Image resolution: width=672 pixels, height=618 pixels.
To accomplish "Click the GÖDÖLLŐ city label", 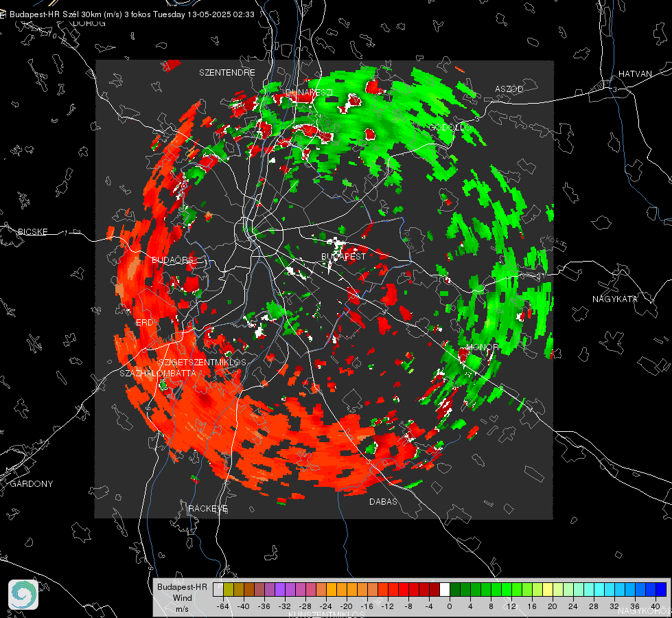I will click(x=450, y=127).
